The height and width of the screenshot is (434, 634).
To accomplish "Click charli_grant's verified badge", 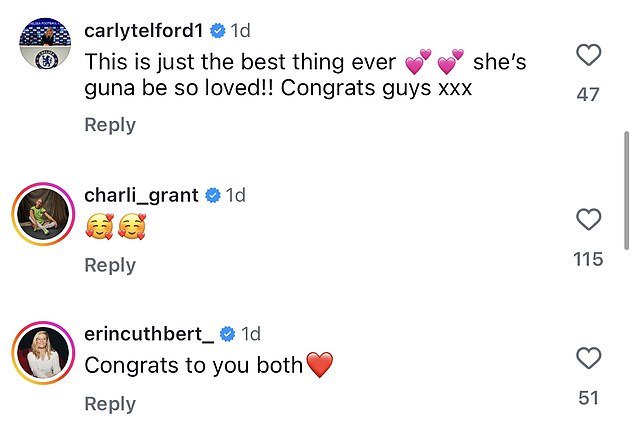I will tap(212, 195).
